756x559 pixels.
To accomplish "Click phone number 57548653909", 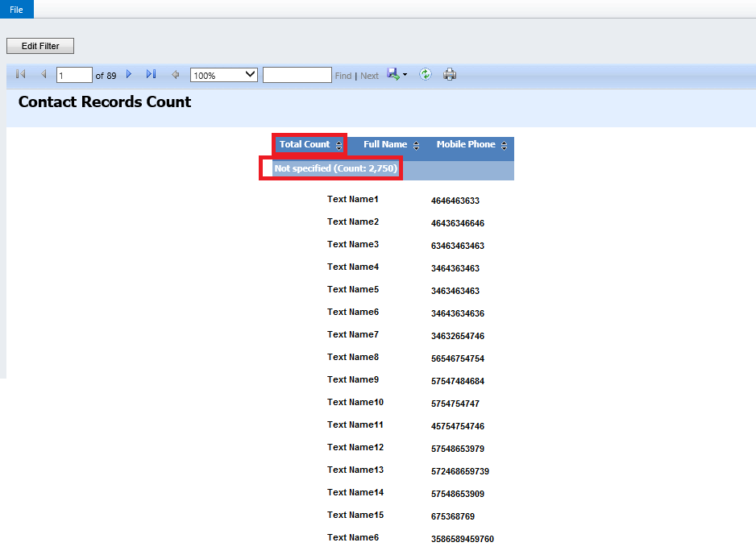I will pyautogui.click(x=458, y=494).
